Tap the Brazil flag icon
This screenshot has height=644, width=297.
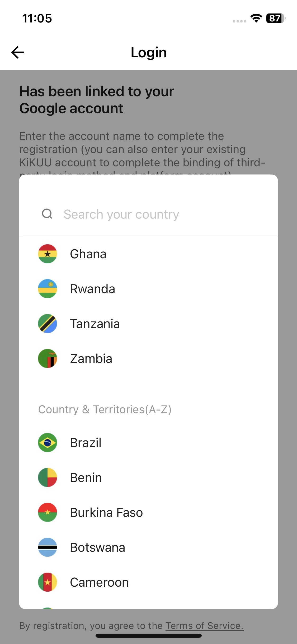click(48, 443)
